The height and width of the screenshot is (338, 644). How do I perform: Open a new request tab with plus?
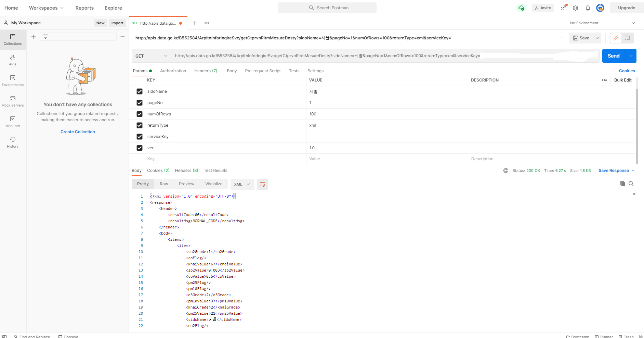(x=195, y=23)
